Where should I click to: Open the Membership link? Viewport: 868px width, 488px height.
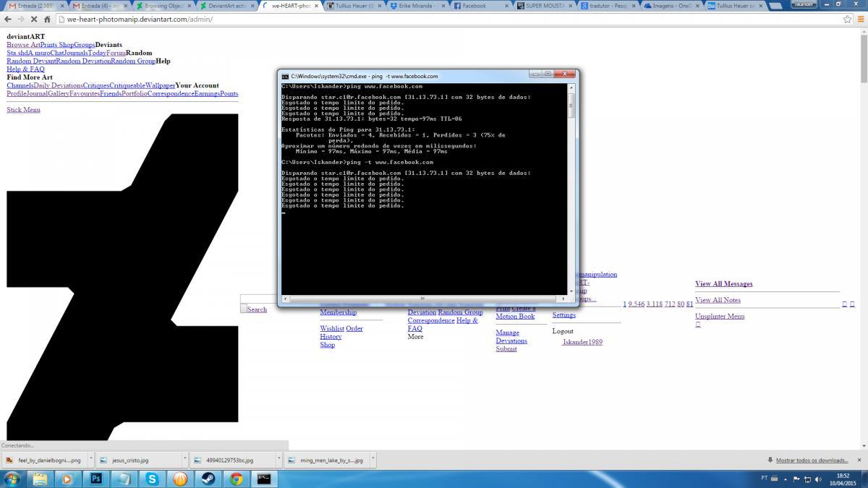(339, 312)
